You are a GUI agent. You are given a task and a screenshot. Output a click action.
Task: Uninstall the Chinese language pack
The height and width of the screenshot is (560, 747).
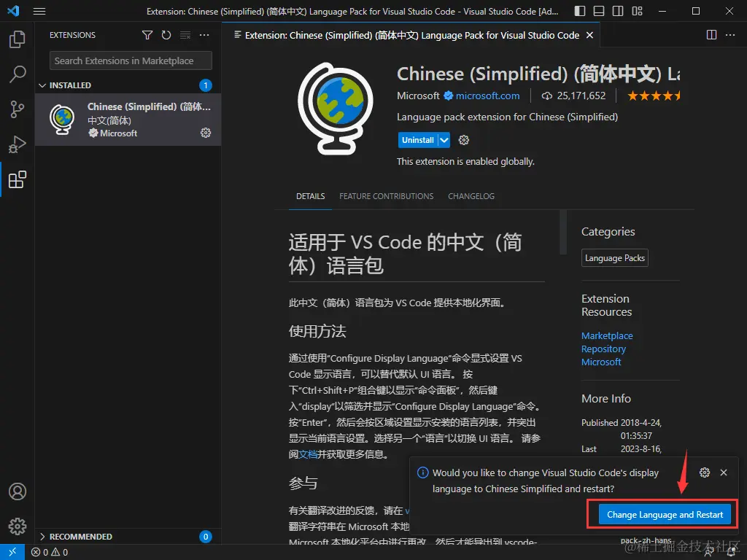pyautogui.click(x=418, y=140)
